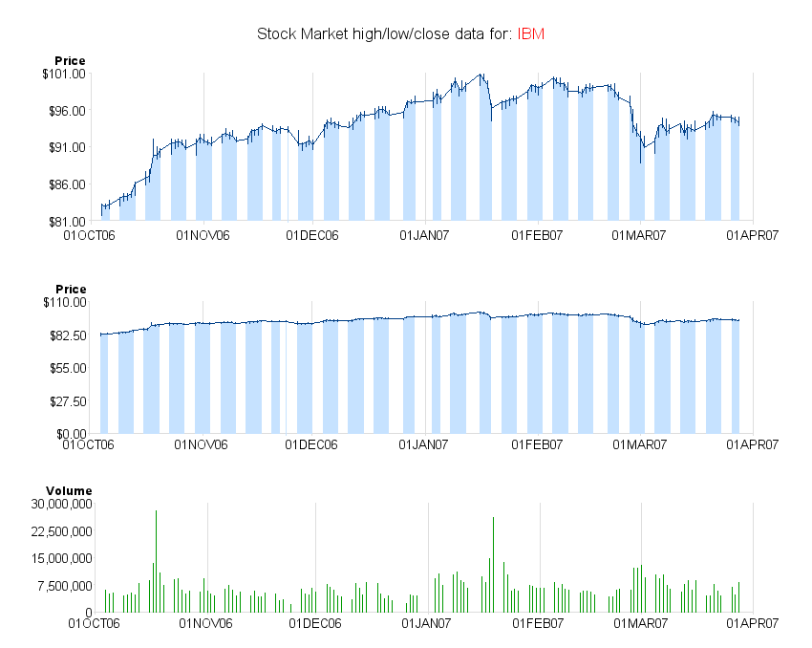Click the '$91.00' price axis value
Screen dimensions: 812x648
point(67,147)
